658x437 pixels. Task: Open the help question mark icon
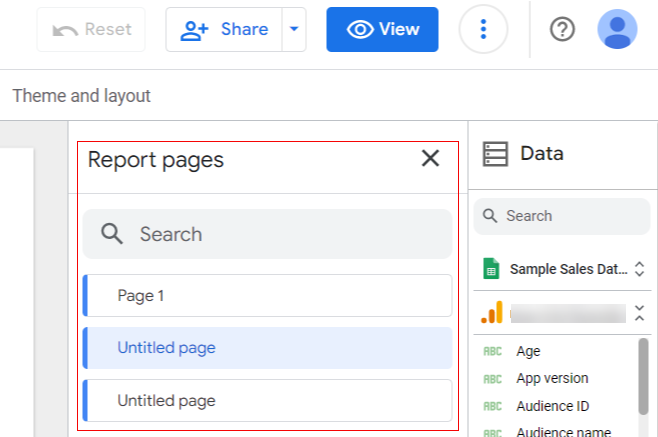(562, 29)
